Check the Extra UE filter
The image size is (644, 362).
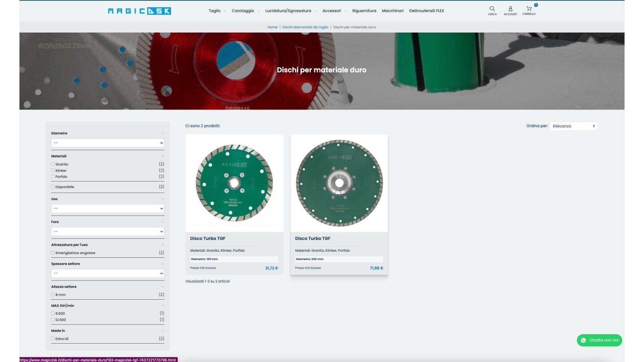(x=53, y=339)
